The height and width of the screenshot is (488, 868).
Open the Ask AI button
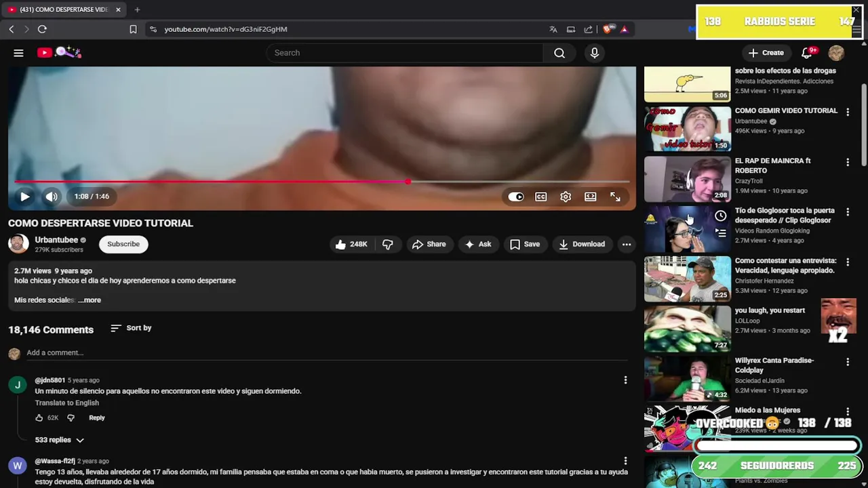478,244
